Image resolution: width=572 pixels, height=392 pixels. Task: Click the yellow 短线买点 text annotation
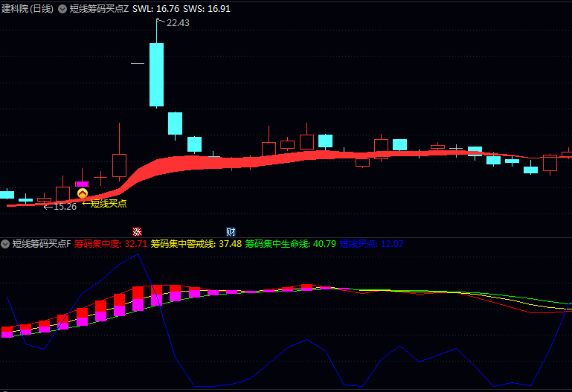click(x=109, y=204)
